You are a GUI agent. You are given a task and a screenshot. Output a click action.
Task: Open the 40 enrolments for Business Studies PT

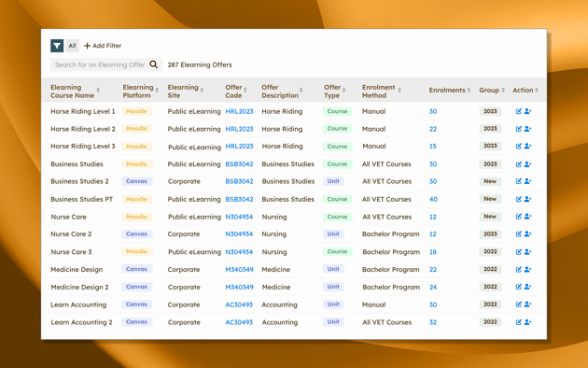(433, 199)
